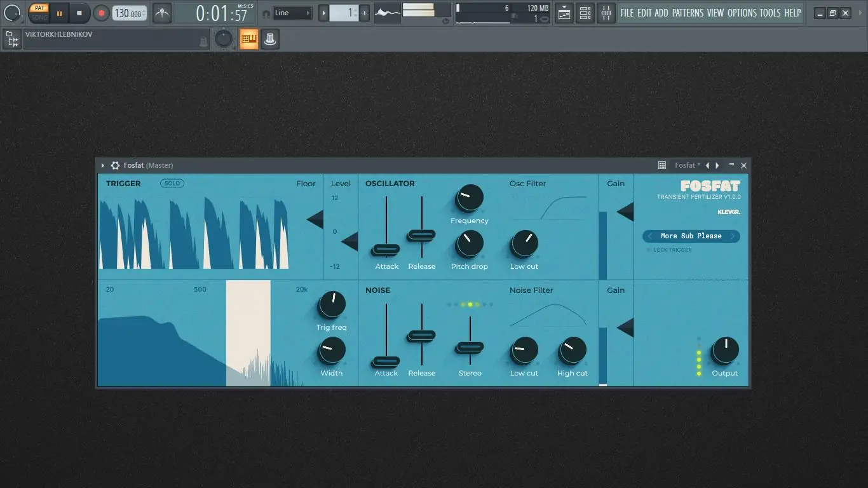Click the master volume knob at top left
Viewport: 868px width, 488px height.
pos(13,13)
